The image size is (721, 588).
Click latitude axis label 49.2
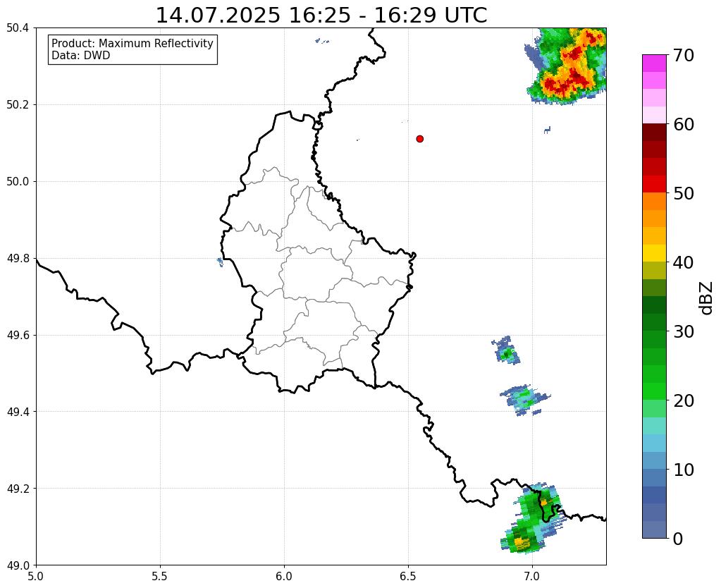point(18,489)
